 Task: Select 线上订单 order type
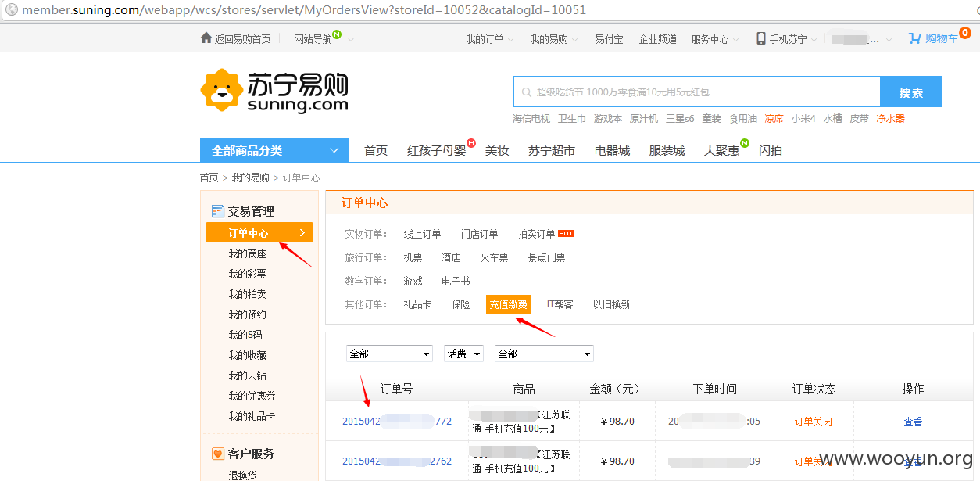point(423,234)
